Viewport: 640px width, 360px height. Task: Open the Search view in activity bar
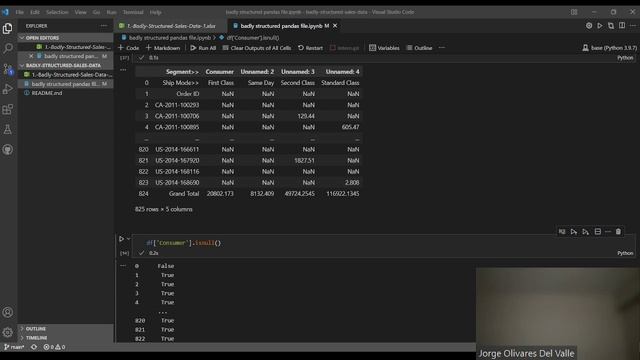pos(7,48)
